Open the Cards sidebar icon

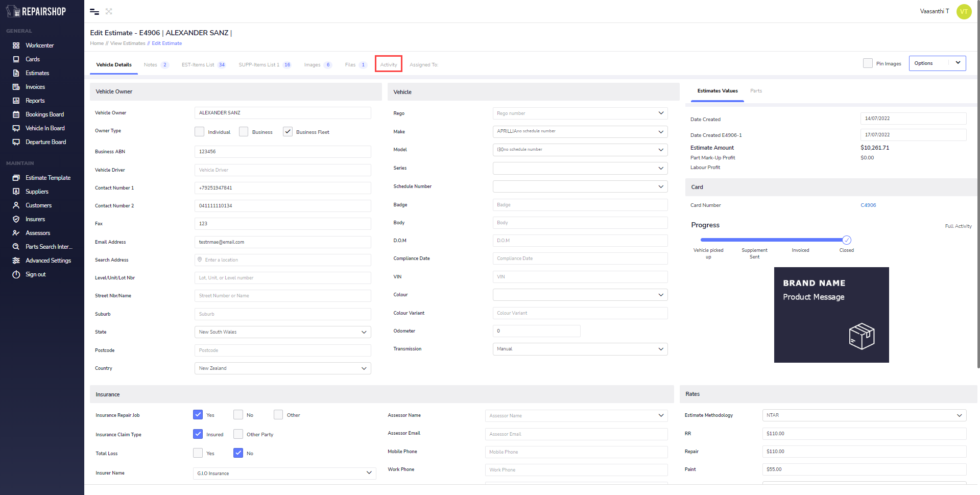click(16, 59)
